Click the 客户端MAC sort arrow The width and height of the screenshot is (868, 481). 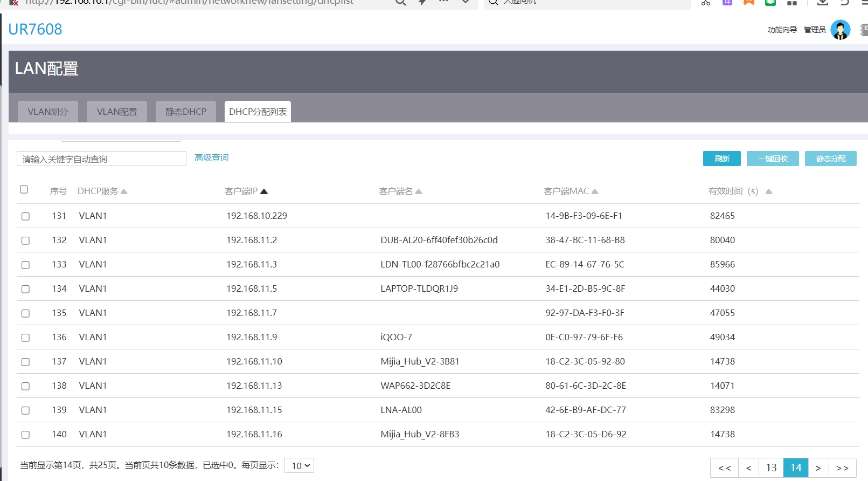coord(595,191)
